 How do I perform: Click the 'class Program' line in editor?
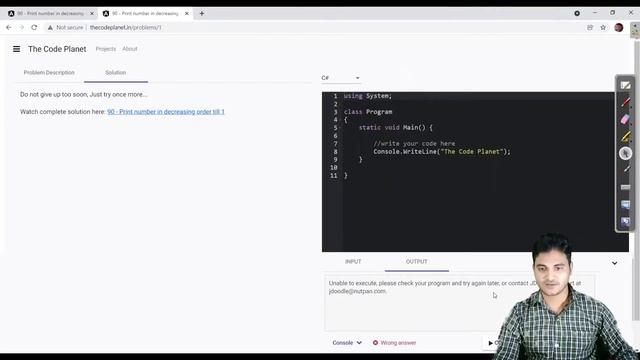pos(368,112)
